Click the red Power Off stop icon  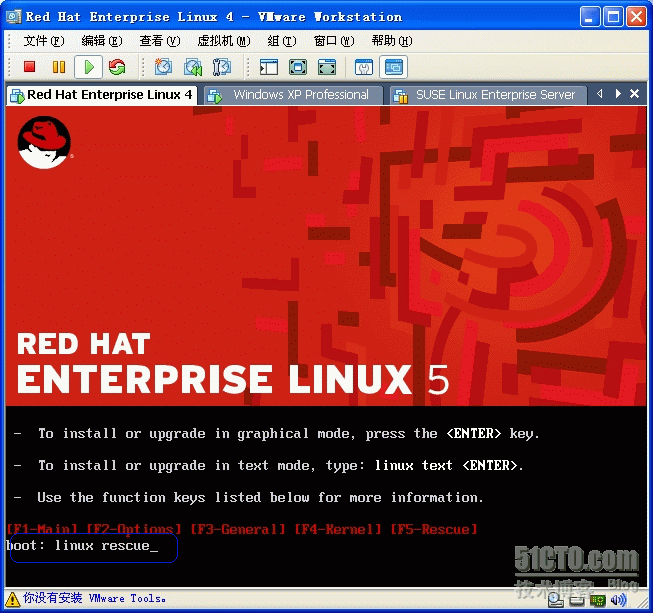[x=29, y=67]
